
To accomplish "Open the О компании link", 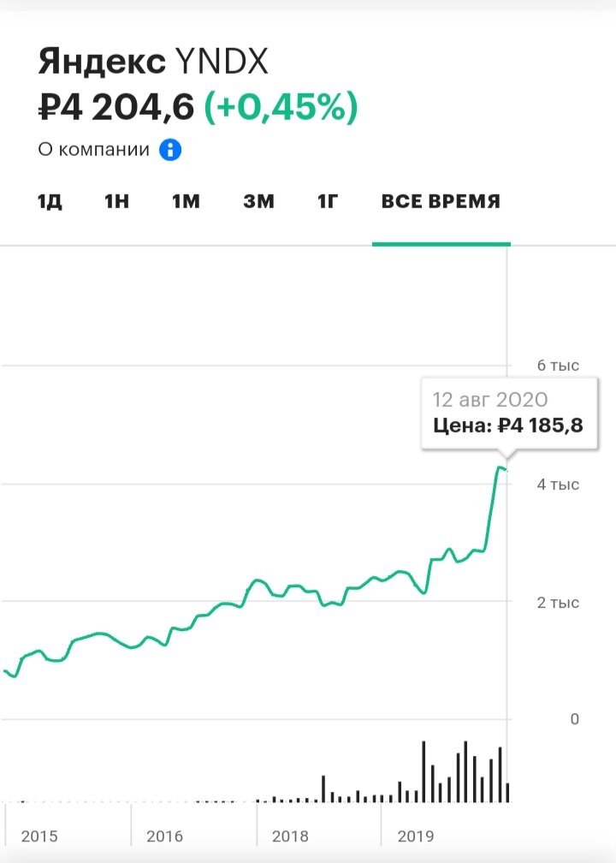I will coord(93,149).
